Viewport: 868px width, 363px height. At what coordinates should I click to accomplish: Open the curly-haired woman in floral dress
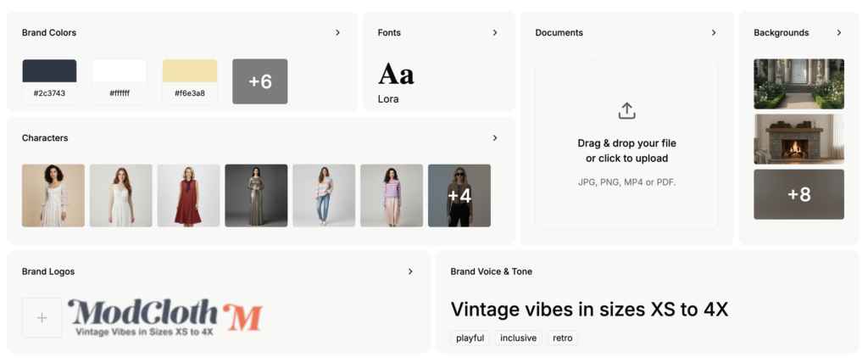click(53, 196)
